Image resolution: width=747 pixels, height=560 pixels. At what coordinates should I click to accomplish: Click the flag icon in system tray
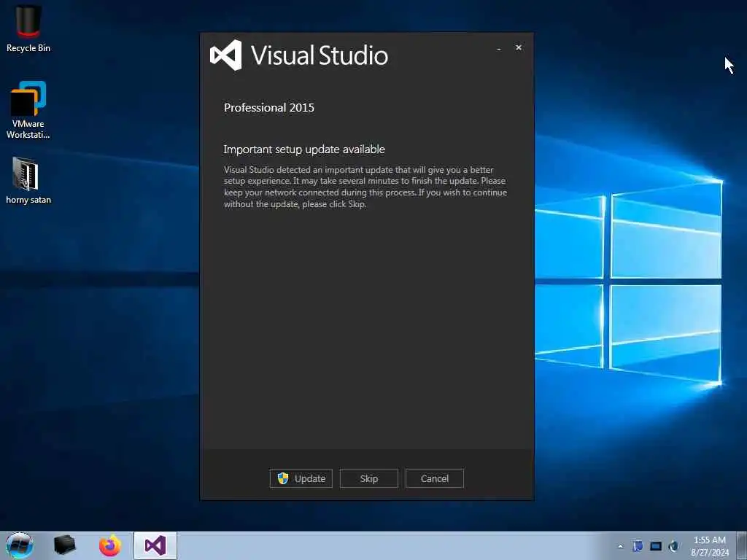click(638, 546)
